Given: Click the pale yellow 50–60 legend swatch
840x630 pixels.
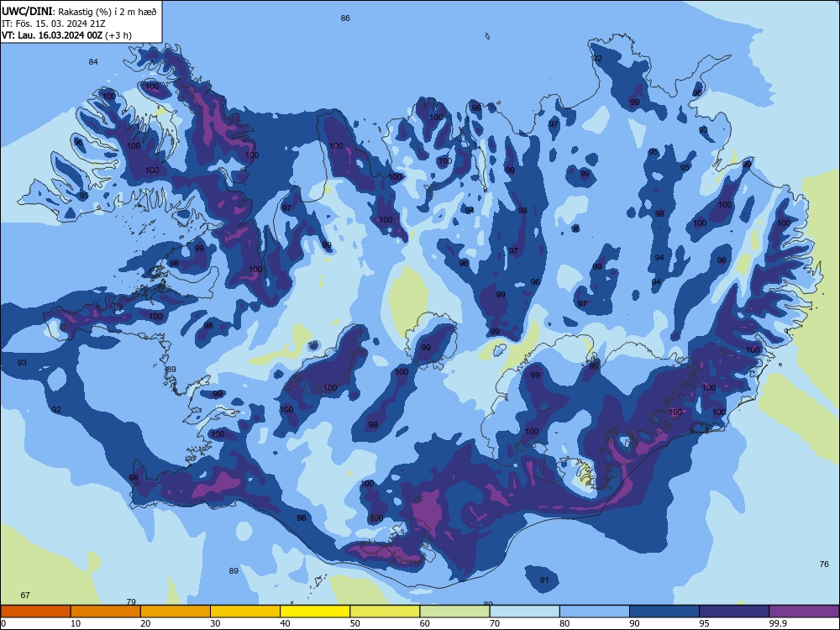Looking at the screenshot, I should point(385,612).
